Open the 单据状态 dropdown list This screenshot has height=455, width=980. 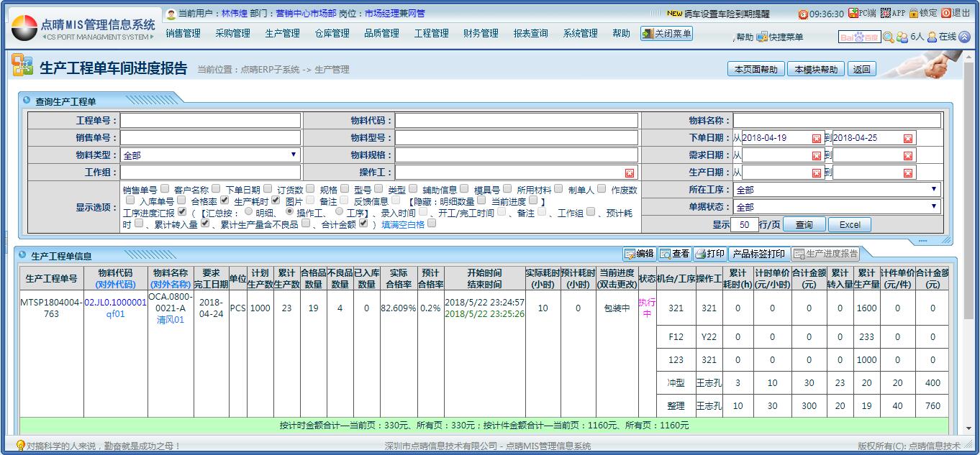(934, 207)
